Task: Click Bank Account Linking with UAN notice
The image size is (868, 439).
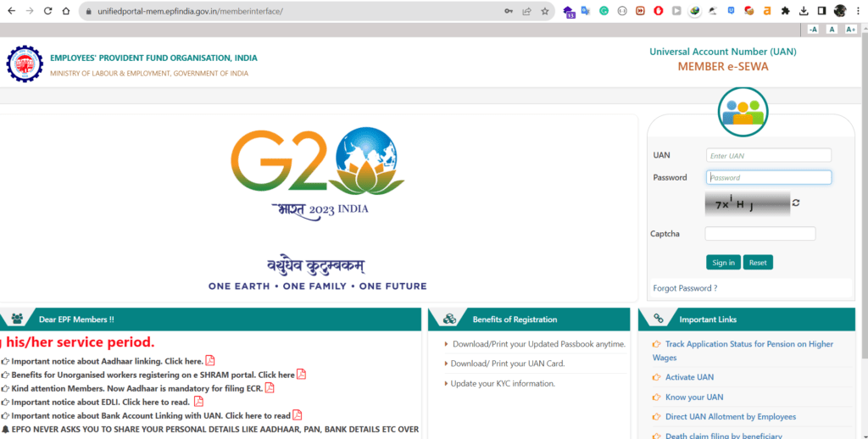Action: 151,415
